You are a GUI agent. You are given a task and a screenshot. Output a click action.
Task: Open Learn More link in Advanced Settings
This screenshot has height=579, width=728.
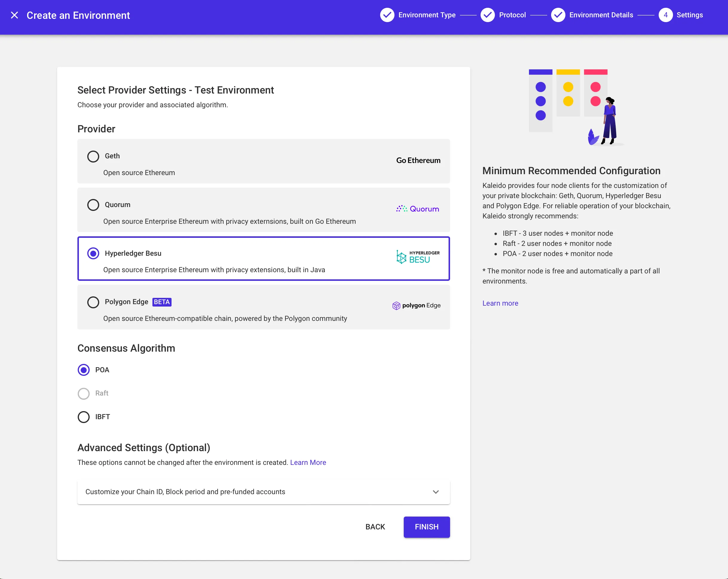coord(308,462)
